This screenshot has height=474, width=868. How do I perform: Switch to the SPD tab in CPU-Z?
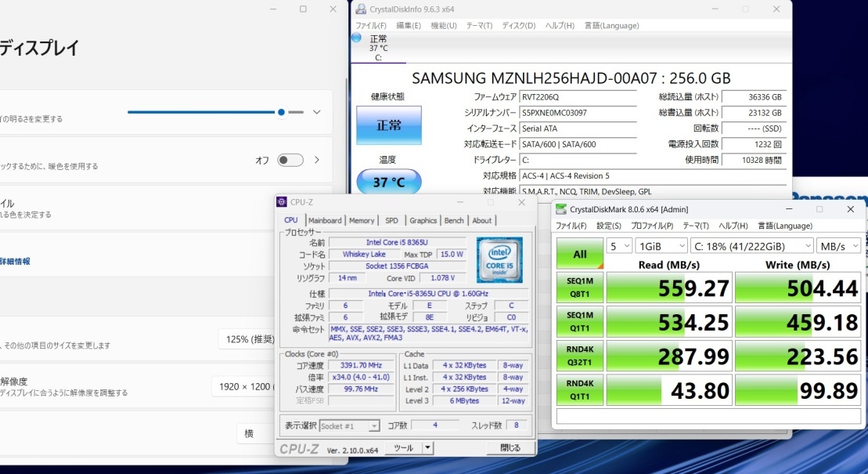click(x=391, y=220)
